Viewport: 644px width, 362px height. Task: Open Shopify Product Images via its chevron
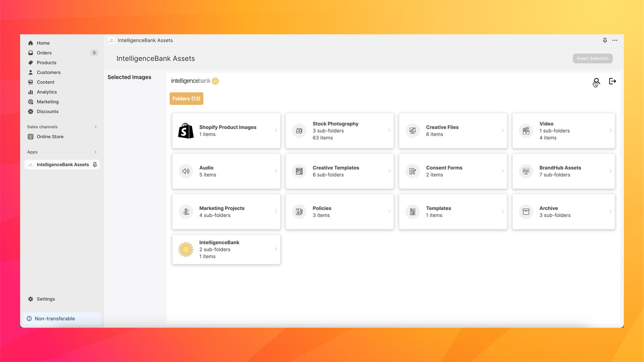point(276,130)
